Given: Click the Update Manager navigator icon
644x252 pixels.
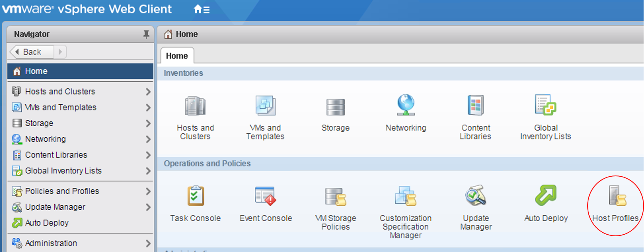Looking at the screenshot, I should 17,207.
